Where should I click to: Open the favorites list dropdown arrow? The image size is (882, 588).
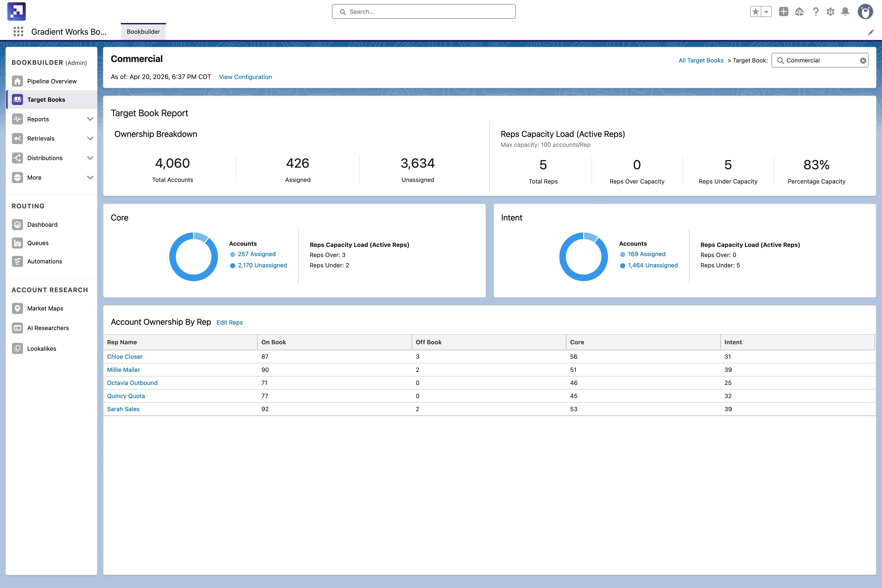tap(766, 12)
